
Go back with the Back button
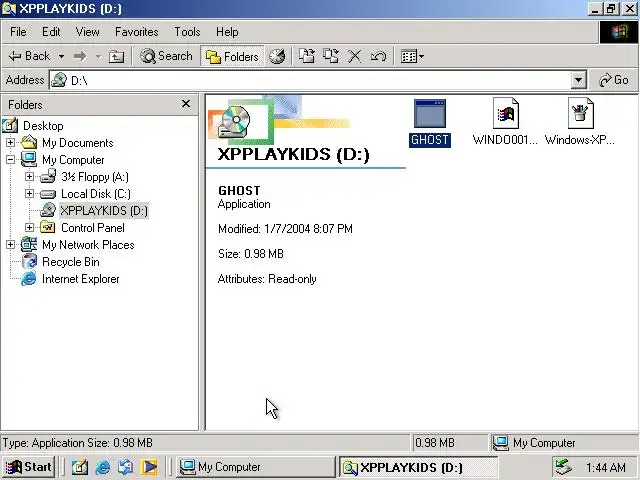(x=29, y=56)
